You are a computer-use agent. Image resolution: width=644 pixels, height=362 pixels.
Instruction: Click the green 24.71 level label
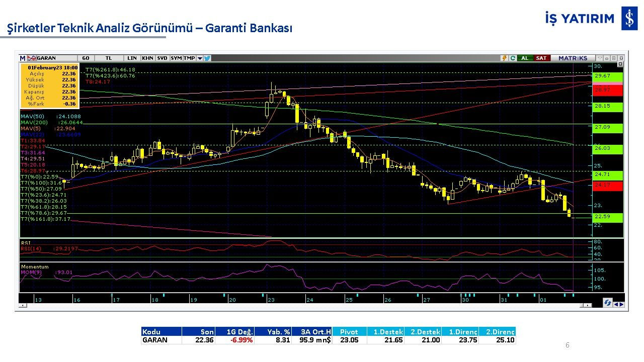point(608,174)
